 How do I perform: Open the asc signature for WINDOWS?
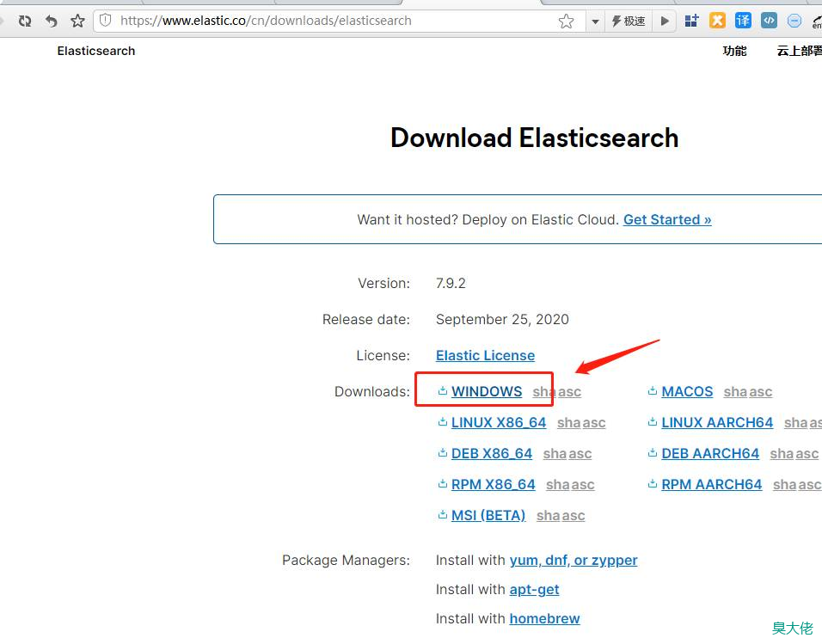[570, 392]
